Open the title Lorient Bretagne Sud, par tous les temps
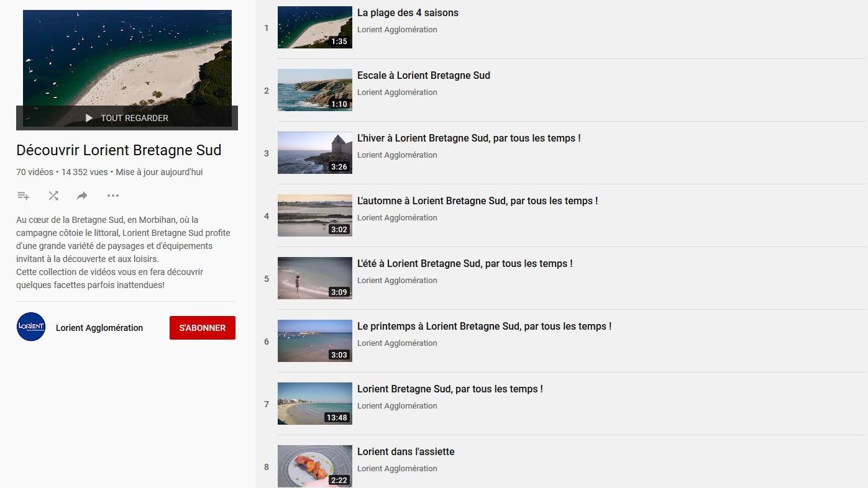The height and width of the screenshot is (488, 868). pyautogui.click(x=450, y=389)
